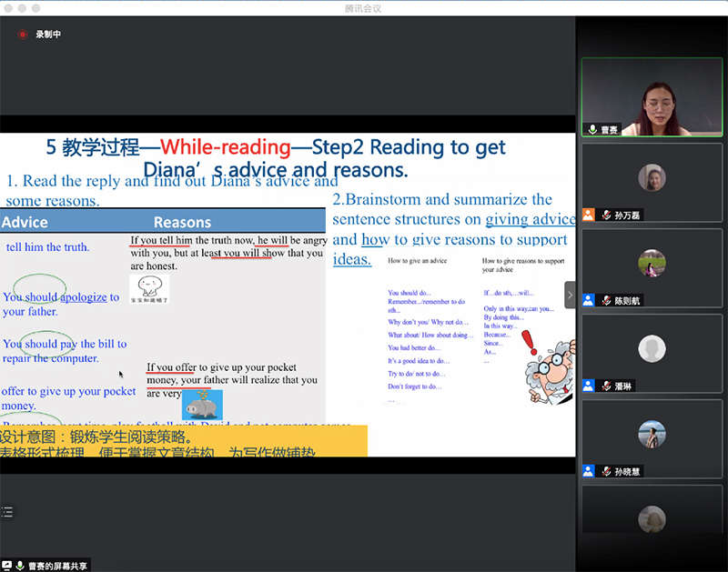The width and height of the screenshot is (728, 572).
Task: Click the screen share icon in the bottom bar
Action: click(x=7, y=566)
